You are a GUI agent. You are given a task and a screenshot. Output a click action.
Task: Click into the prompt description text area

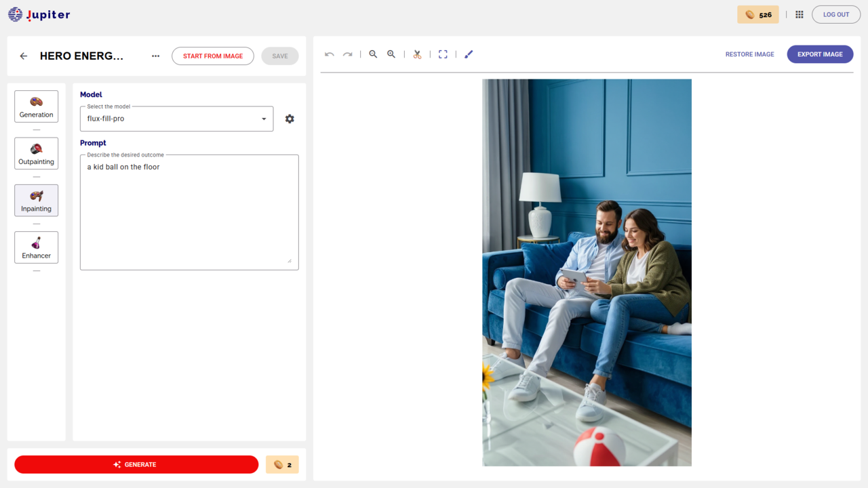pos(189,212)
